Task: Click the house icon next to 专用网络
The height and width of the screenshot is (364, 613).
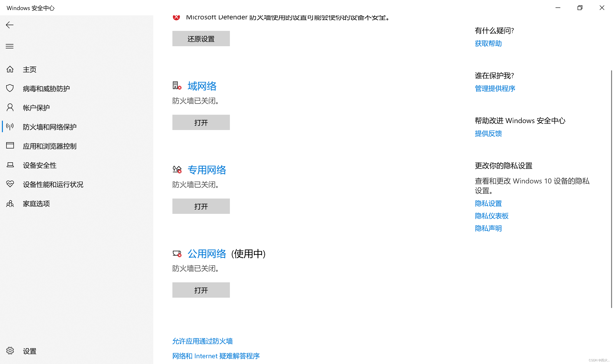Action: click(x=177, y=170)
